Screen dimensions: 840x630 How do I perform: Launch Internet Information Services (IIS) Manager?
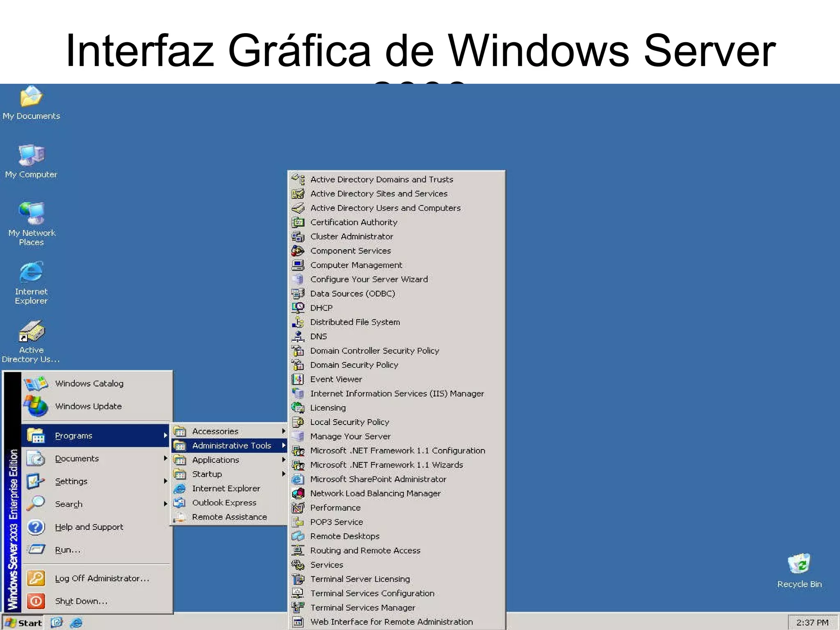pos(396,393)
